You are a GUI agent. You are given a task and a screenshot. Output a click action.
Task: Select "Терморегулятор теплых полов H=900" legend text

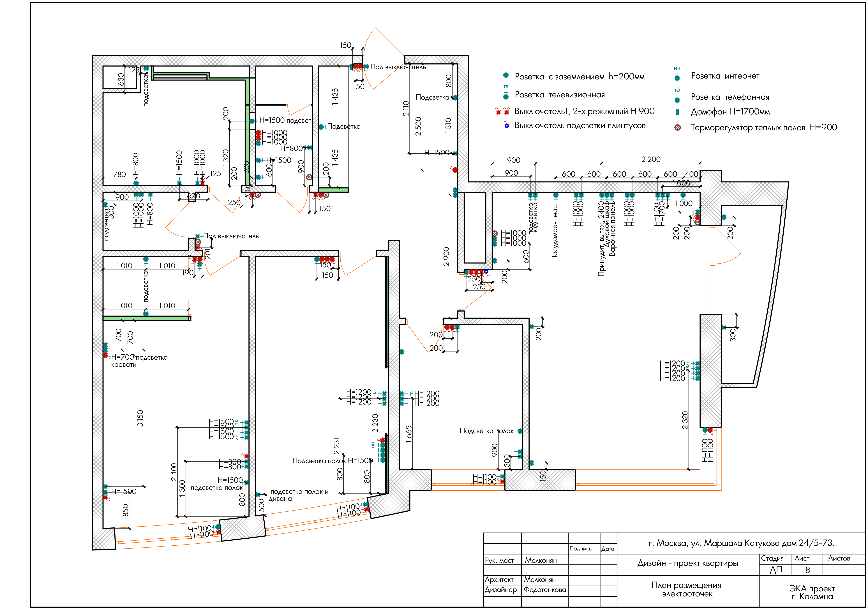coord(764,127)
